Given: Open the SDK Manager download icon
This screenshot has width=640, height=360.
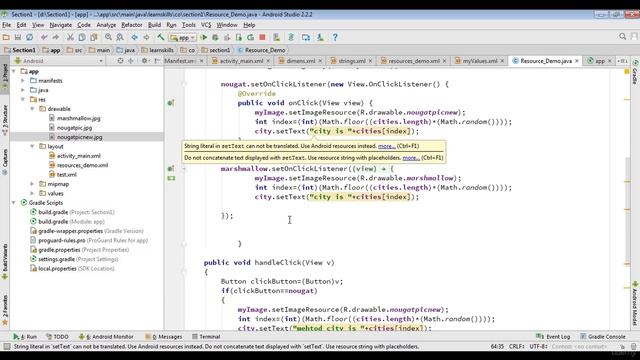Looking at the screenshot, I should (320, 37).
